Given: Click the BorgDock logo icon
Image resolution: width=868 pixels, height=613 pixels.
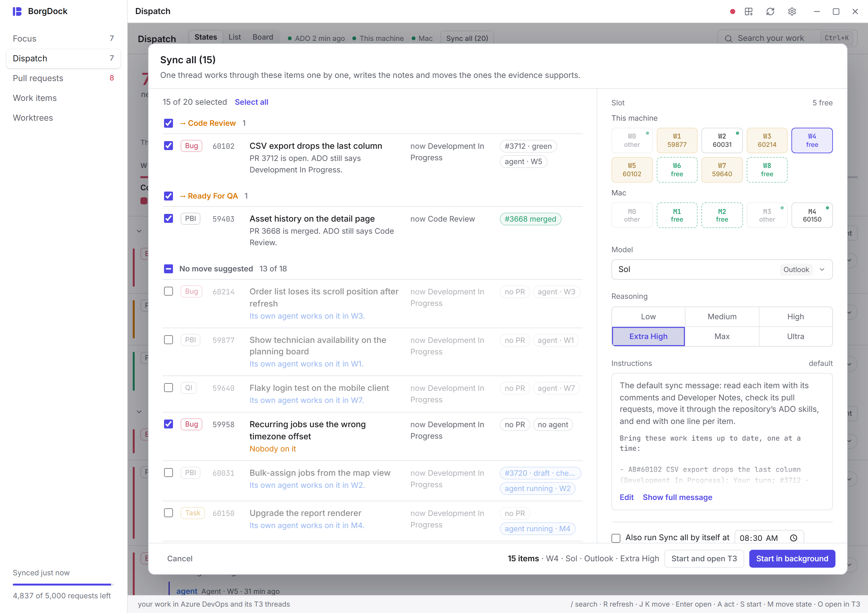Looking at the screenshot, I should 17,11.
